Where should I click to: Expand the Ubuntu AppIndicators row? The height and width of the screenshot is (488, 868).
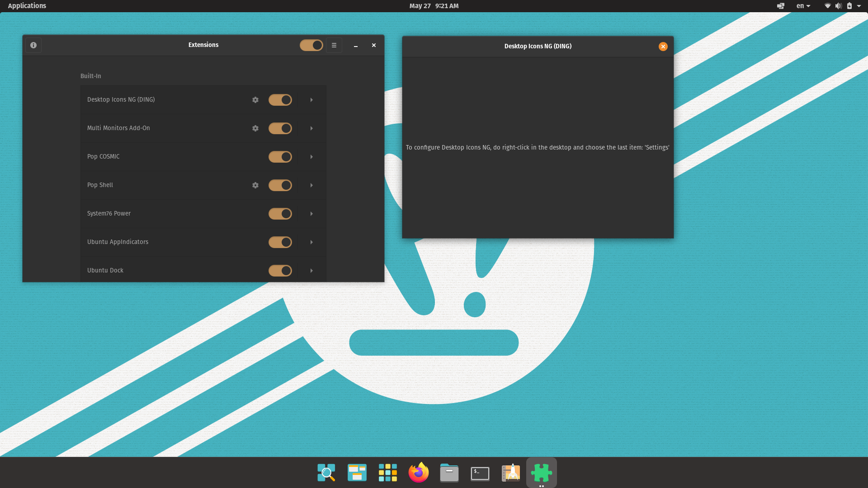311,242
